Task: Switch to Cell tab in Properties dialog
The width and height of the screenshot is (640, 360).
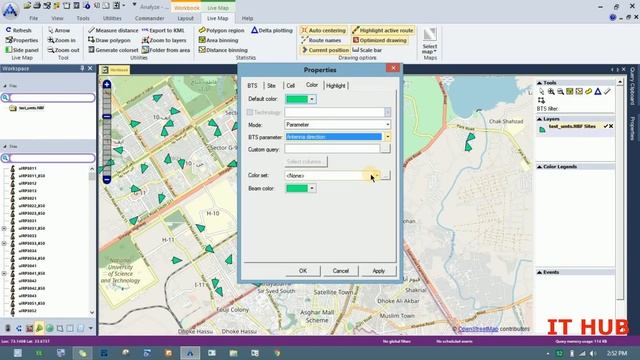Action: (x=290, y=86)
